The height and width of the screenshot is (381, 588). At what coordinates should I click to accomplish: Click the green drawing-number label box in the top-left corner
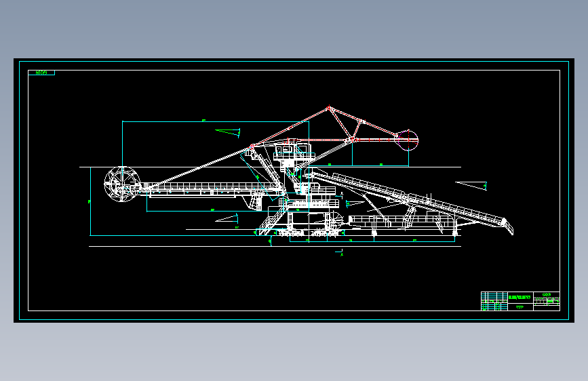tap(41, 73)
